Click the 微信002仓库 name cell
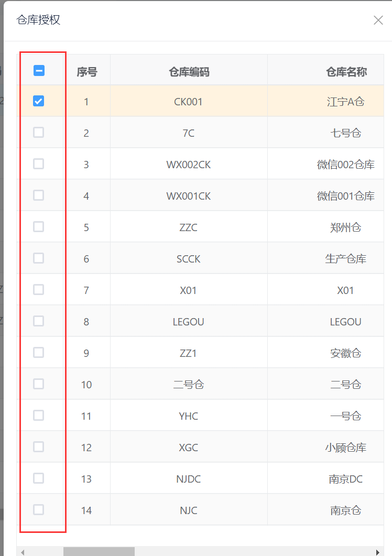The height and width of the screenshot is (556, 392). pyautogui.click(x=325, y=165)
